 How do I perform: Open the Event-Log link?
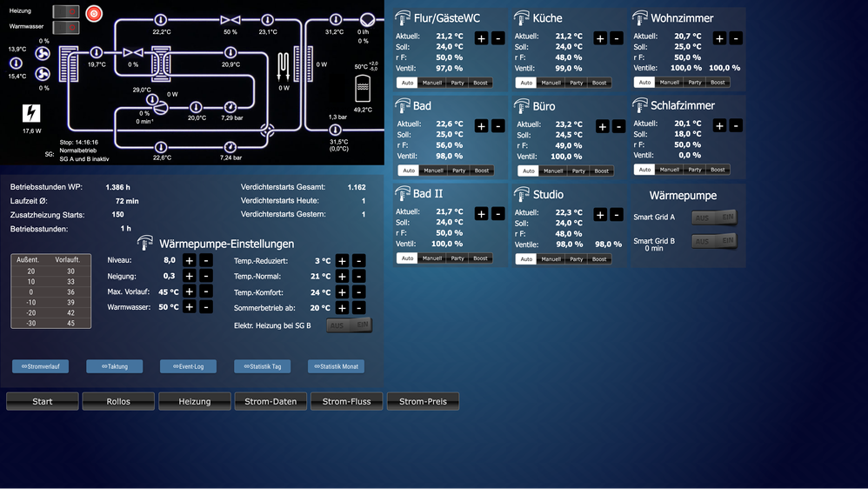188,366
